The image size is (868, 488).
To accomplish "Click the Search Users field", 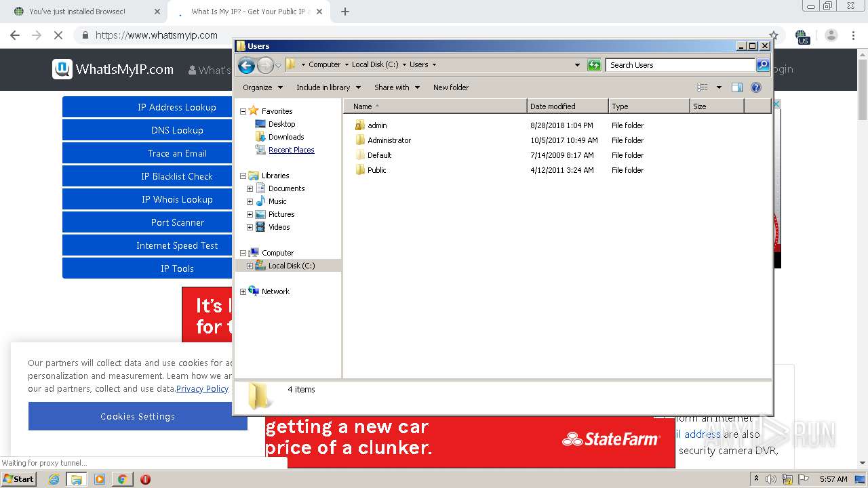I will 680,65.
